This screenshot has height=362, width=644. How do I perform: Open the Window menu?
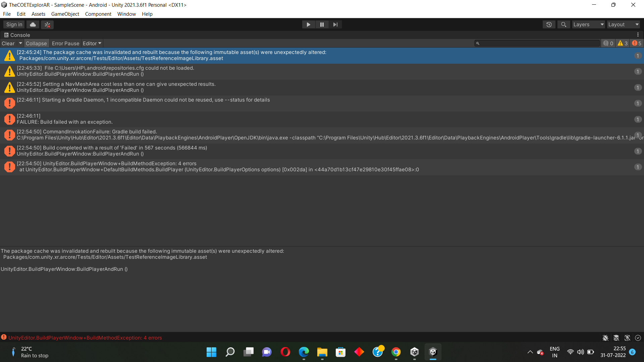point(126,14)
